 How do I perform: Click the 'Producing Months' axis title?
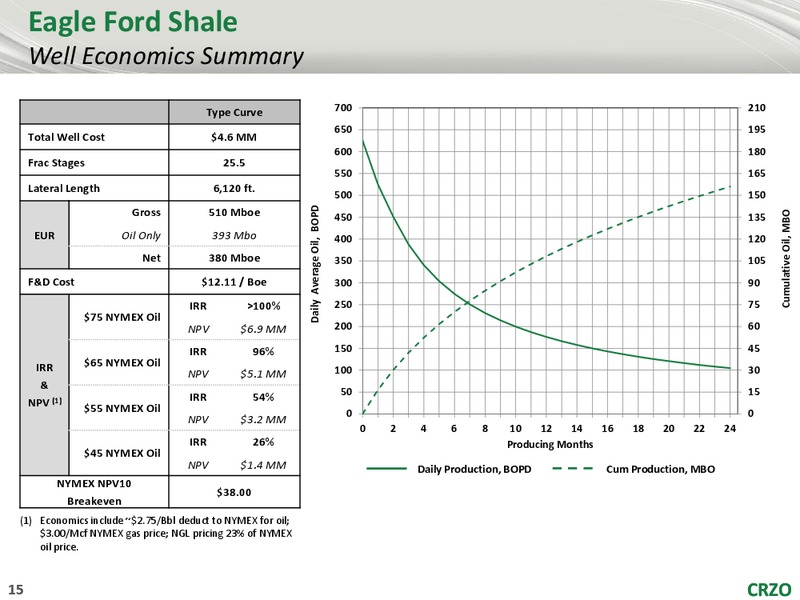550,444
